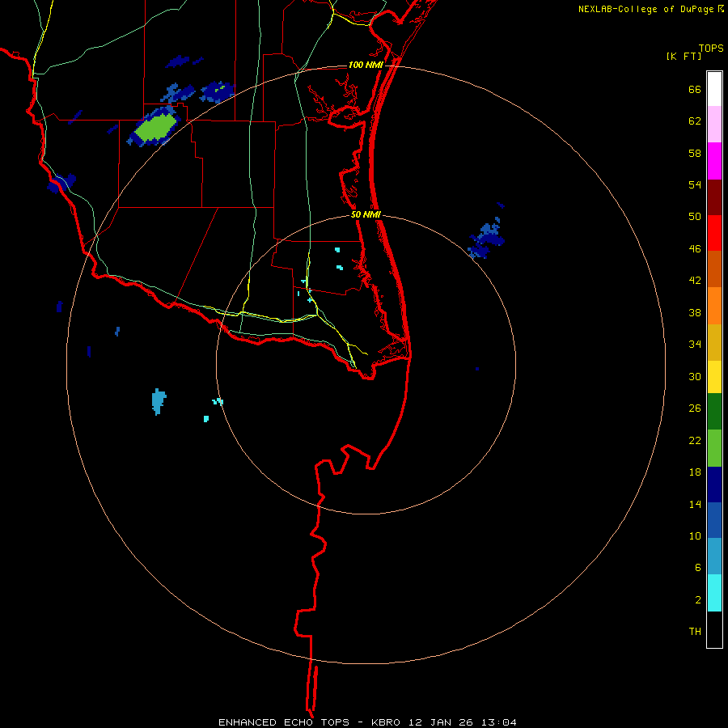Viewport: 728px width, 728px height.
Task: Click the large light green echo blob
Action: click(x=157, y=127)
